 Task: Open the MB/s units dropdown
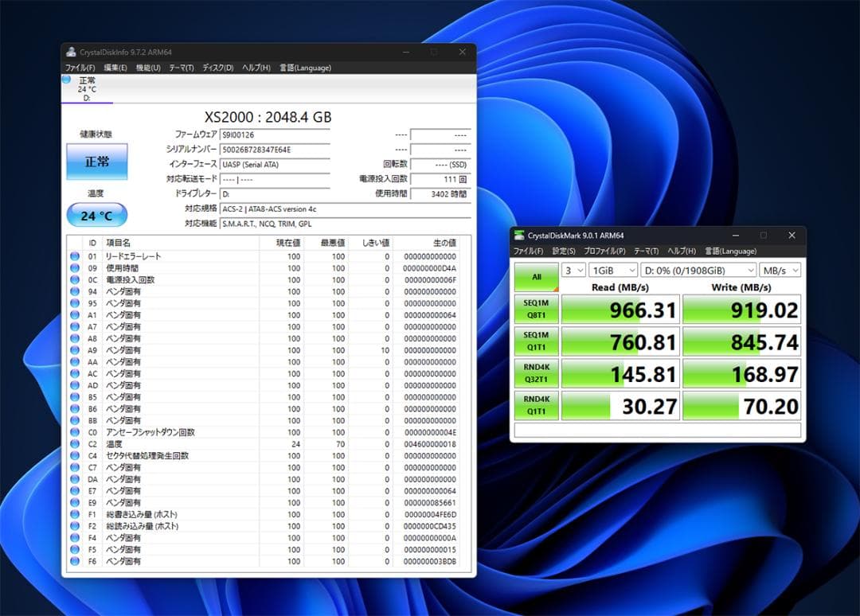780,270
